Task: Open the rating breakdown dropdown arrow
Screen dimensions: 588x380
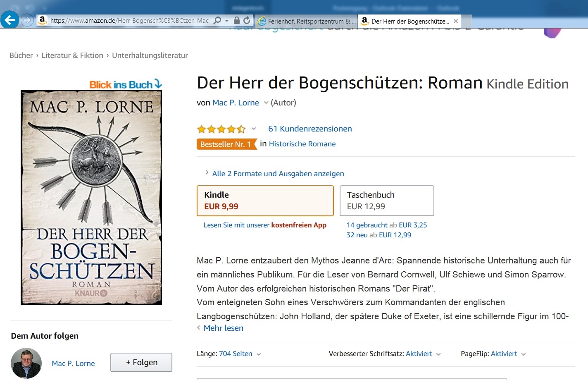Action: tap(254, 129)
